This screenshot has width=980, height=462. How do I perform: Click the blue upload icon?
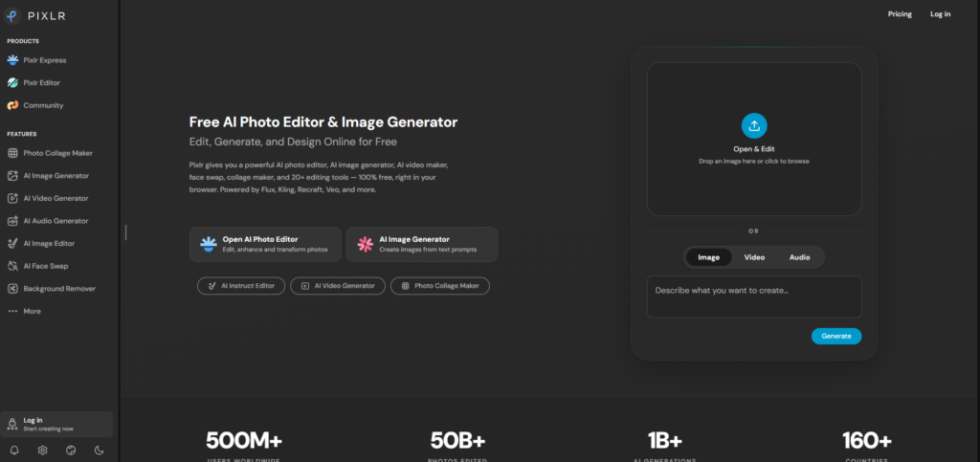tap(754, 125)
